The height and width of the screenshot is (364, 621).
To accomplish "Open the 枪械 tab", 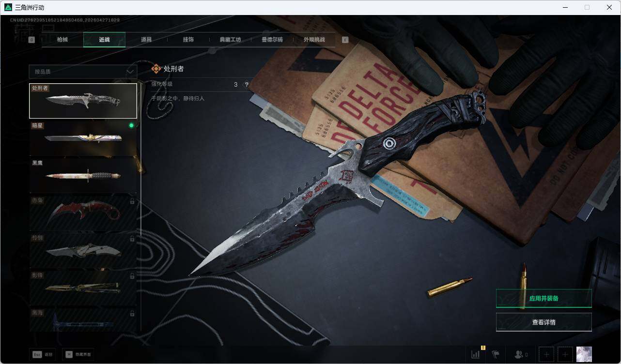I will click(x=62, y=40).
